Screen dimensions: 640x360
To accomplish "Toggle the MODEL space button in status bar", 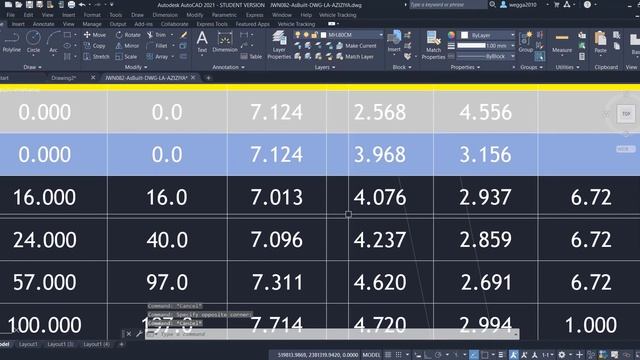I will pyautogui.click(x=371, y=355).
